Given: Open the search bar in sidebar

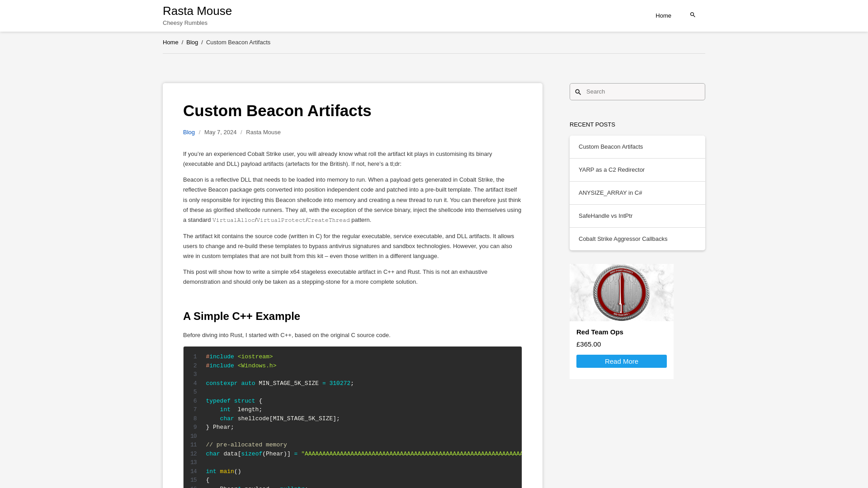Looking at the screenshot, I should (637, 92).
